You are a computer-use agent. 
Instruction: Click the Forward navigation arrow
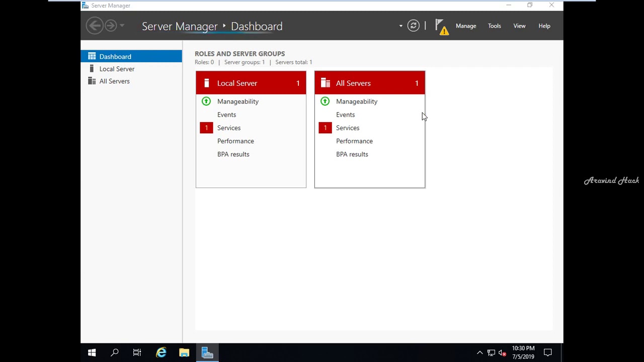coord(111,26)
